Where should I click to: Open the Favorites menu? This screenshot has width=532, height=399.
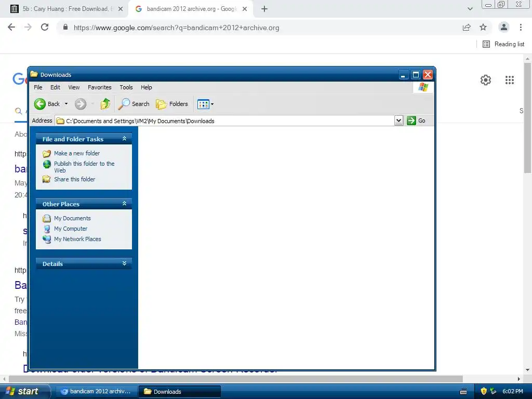tap(99, 87)
